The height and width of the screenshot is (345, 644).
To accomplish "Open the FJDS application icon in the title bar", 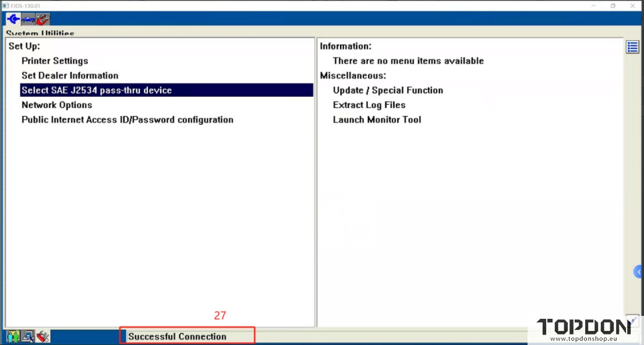I will pyautogui.click(x=5, y=5).
